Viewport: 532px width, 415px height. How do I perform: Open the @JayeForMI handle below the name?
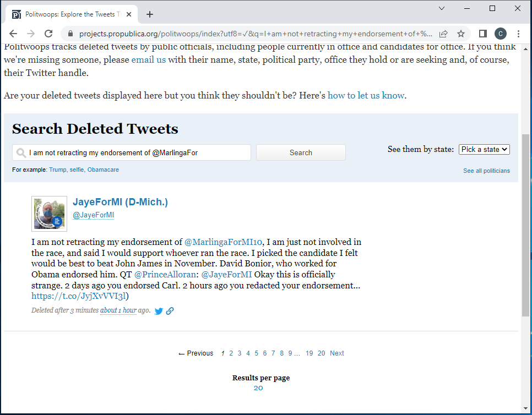[x=93, y=215]
